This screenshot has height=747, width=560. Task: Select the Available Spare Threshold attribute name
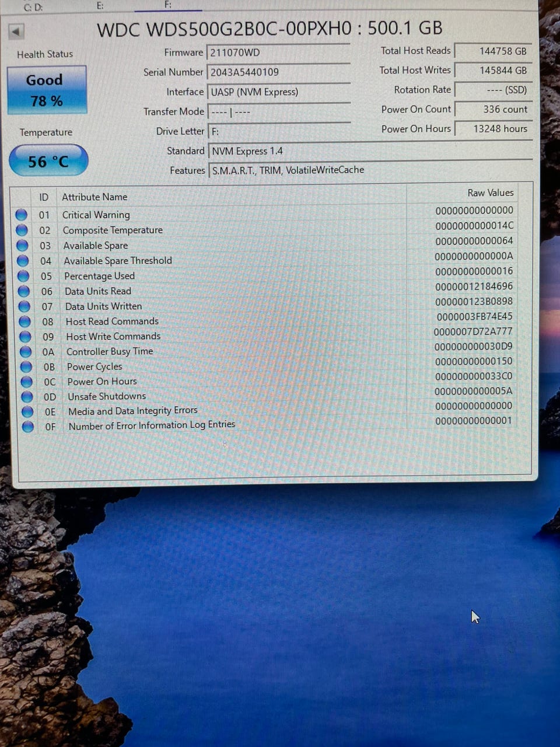coord(118,260)
